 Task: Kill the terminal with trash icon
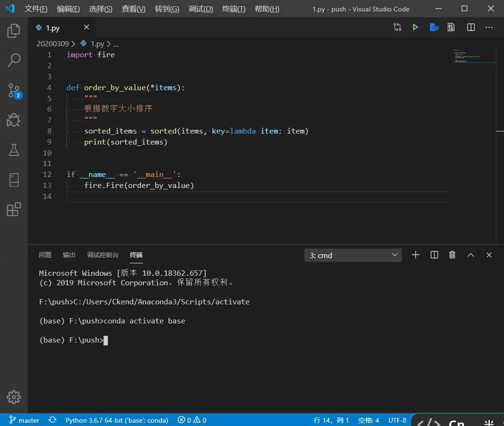pos(452,255)
